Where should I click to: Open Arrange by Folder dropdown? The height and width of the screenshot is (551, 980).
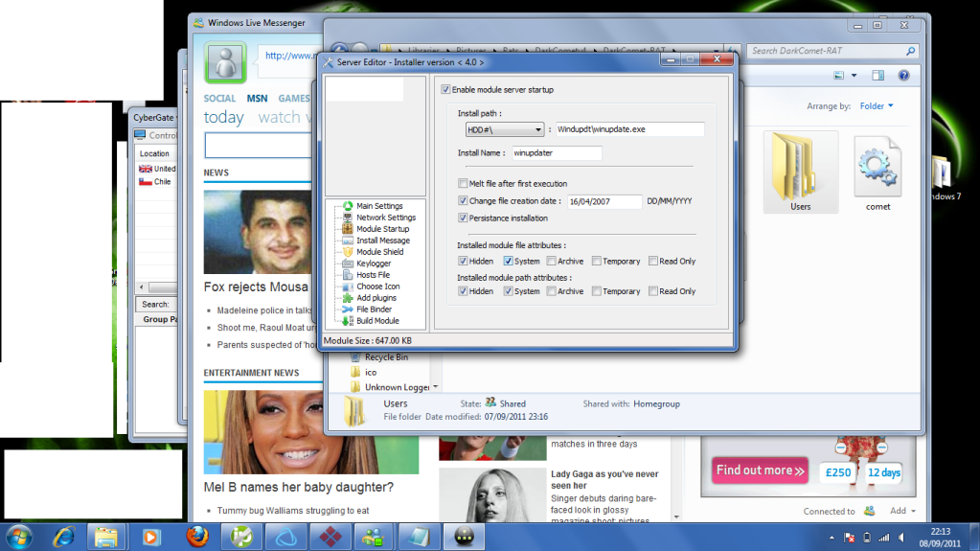[877, 105]
